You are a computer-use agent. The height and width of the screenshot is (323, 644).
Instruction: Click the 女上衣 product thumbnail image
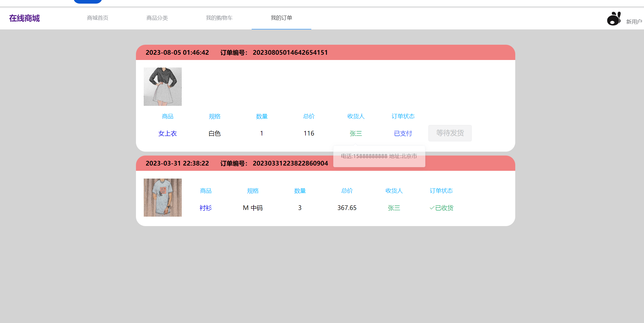[x=162, y=86]
